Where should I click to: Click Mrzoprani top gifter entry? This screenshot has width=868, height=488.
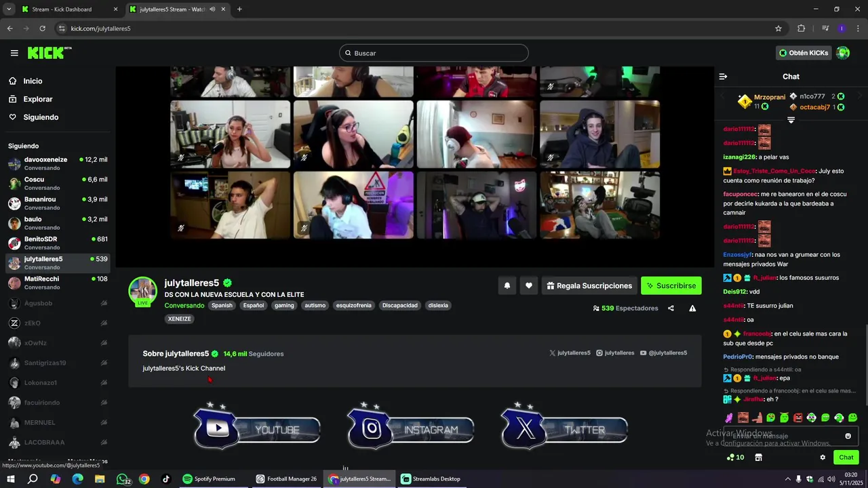tap(762, 102)
